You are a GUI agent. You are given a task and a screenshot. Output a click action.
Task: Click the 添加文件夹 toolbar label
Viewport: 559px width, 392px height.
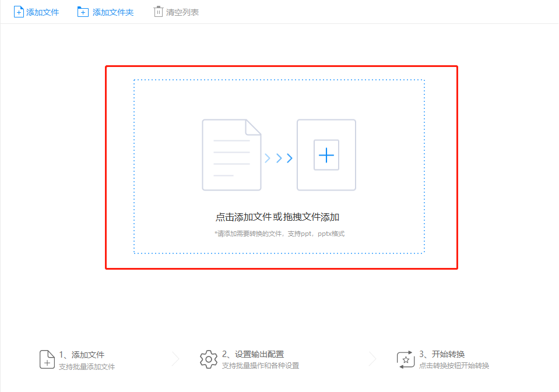point(113,12)
